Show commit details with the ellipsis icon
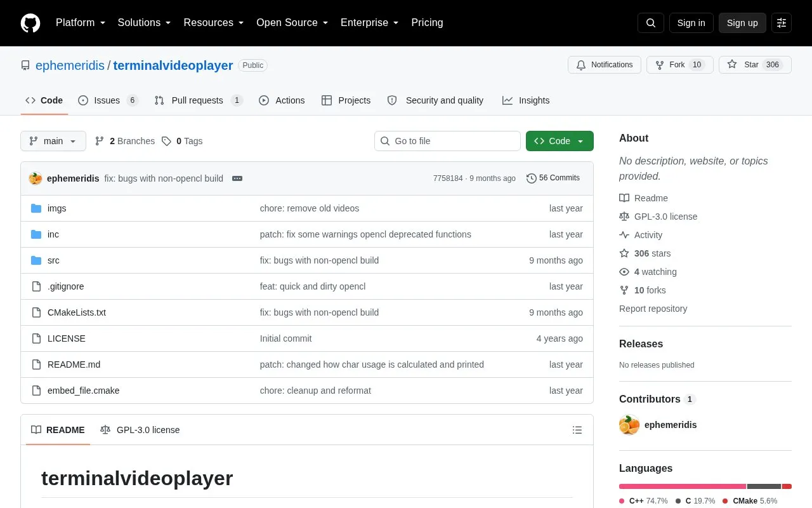This screenshot has width=812, height=508. click(x=237, y=178)
